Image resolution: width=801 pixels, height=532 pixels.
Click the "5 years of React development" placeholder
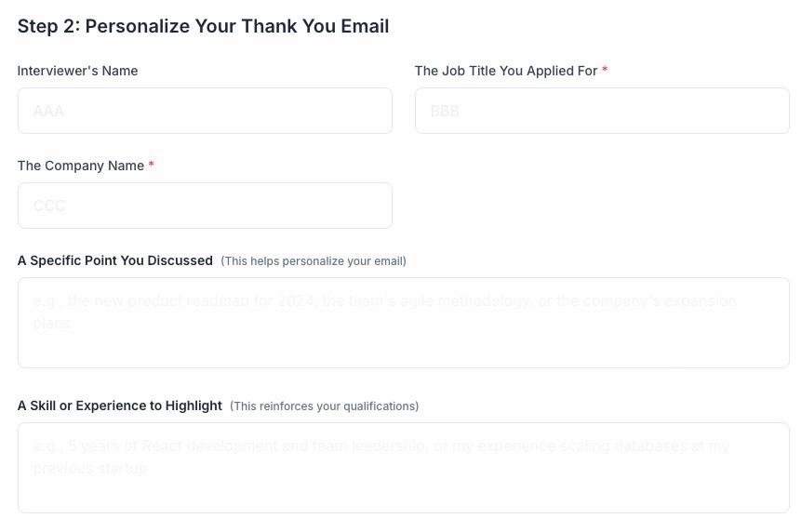pos(177,446)
